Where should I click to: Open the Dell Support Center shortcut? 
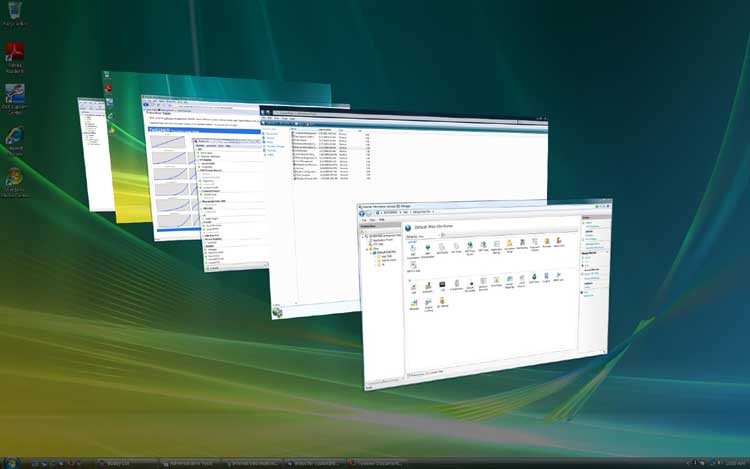click(15, 96)
